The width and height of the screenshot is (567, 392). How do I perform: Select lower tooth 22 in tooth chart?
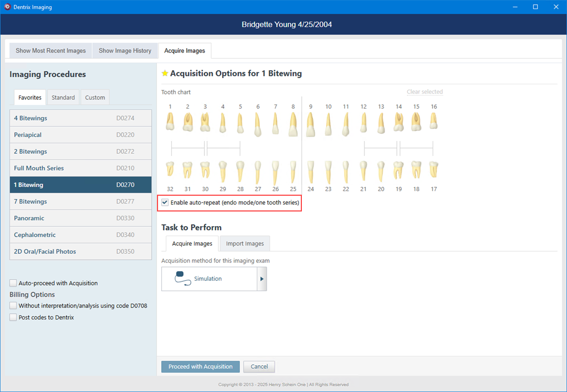pos(345,172)
